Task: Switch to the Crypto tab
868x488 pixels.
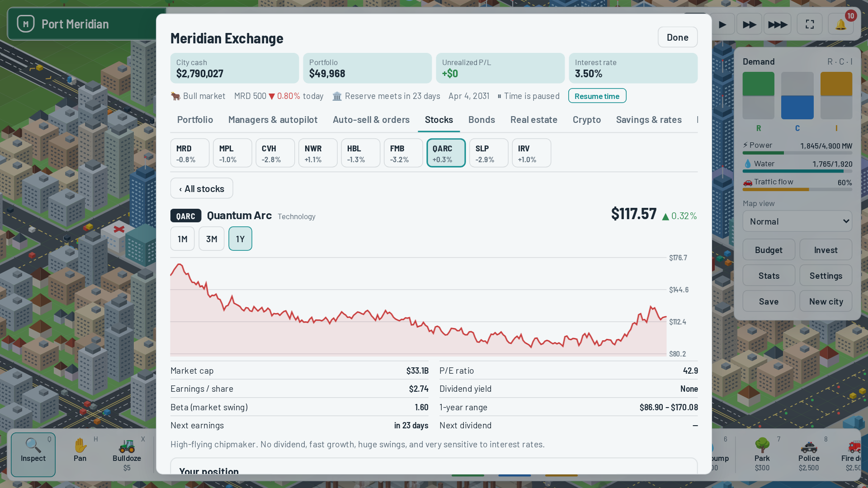Action: click(587, 120)
